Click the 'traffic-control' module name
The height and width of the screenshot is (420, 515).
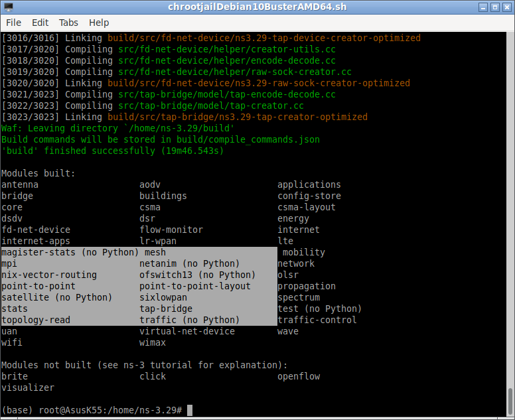[x=317, y=320]
